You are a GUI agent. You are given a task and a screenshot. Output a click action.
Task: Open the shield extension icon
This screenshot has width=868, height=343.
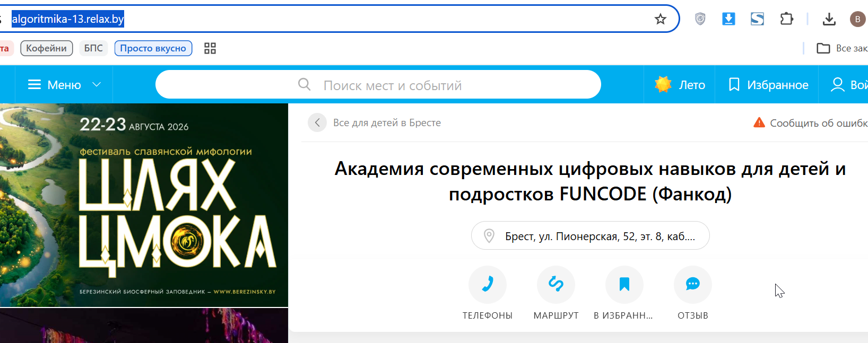coord(700,19)
